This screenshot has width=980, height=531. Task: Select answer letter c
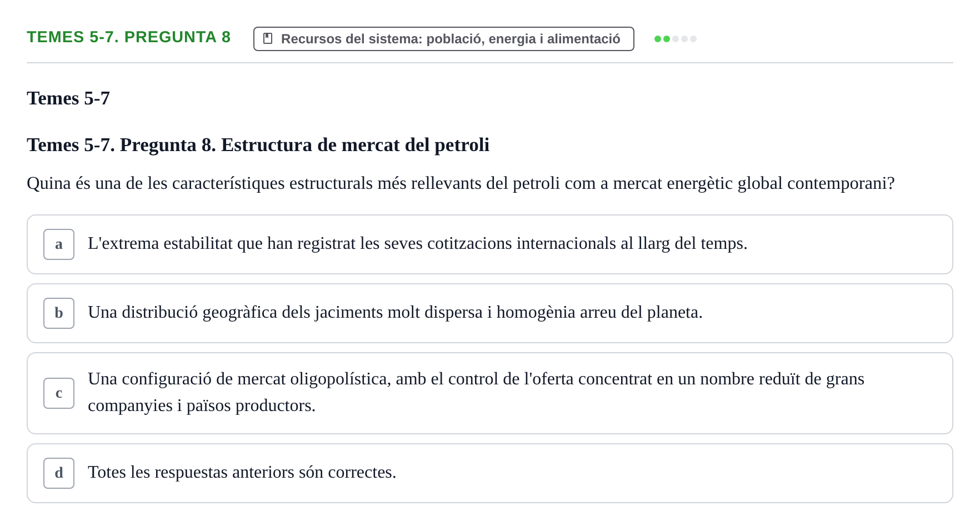click(59, 393)
